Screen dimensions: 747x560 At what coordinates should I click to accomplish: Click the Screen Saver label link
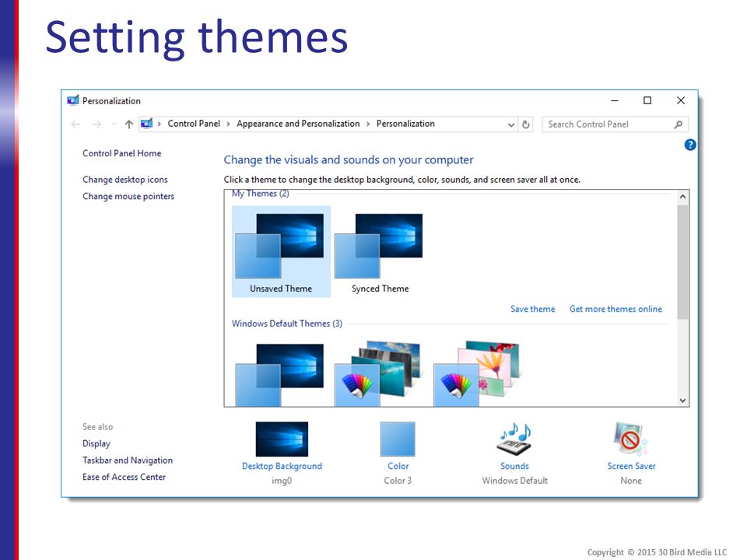point(631,466)
